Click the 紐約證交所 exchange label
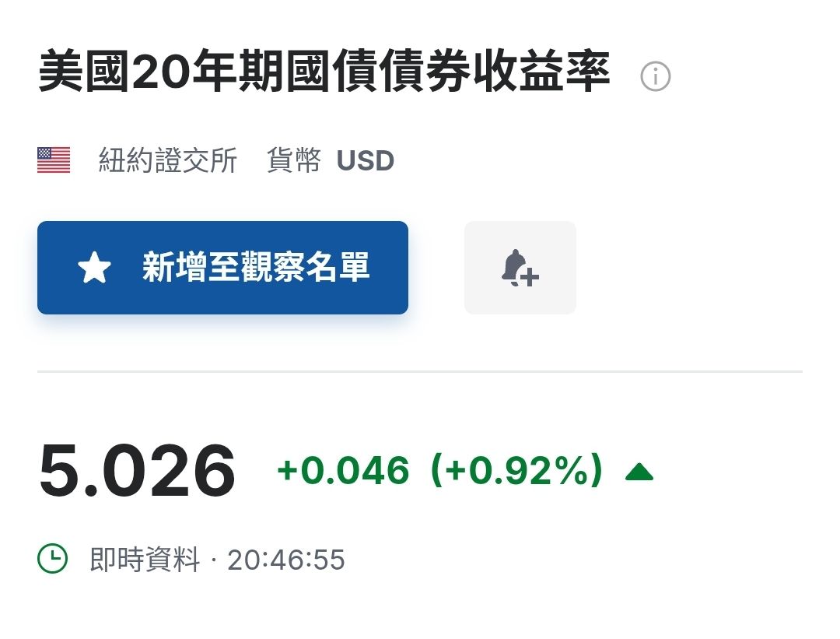The image size is (840, 639). [168, 160]
